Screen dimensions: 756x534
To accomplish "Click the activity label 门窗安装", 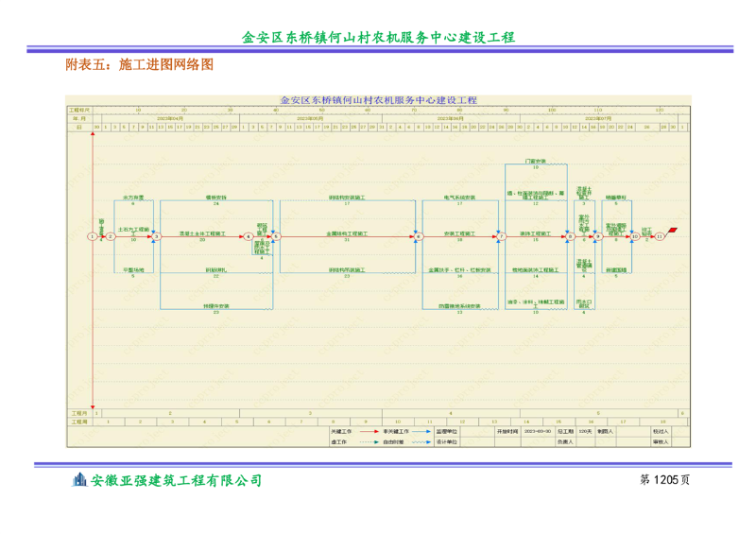I will point(535,161).
